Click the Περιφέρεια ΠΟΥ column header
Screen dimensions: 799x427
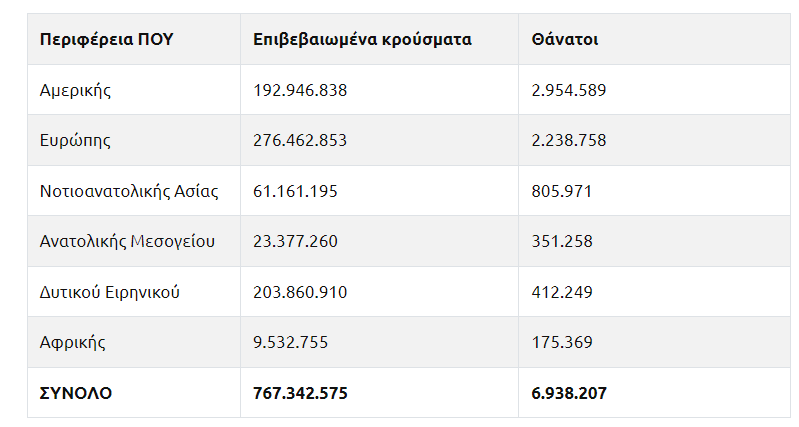coord(106,39)
